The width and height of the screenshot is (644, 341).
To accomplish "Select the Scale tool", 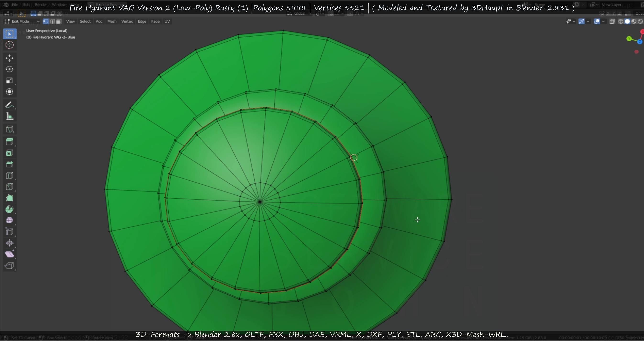I will coord(10,80).
